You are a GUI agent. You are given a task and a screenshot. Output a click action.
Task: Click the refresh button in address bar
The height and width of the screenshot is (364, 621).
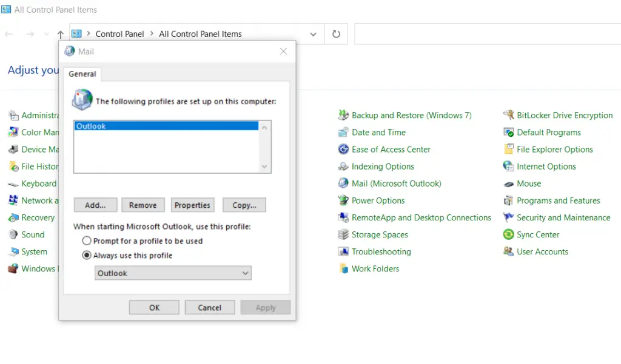(336, 34)
